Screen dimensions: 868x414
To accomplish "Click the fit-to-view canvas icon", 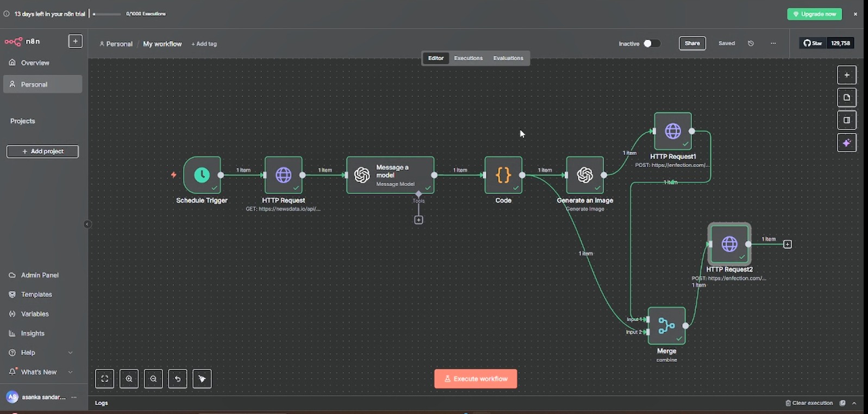I will [x=105, y=379].
